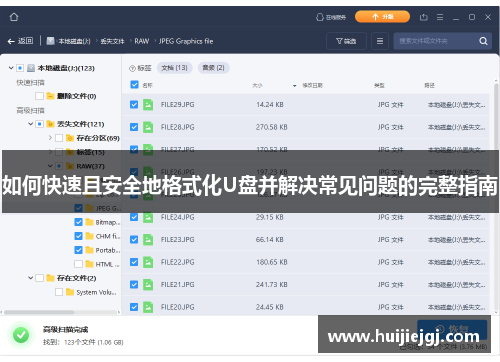Open the online service headset icon
The width and height of the screenshot is (500, 362).
point(320,17)
